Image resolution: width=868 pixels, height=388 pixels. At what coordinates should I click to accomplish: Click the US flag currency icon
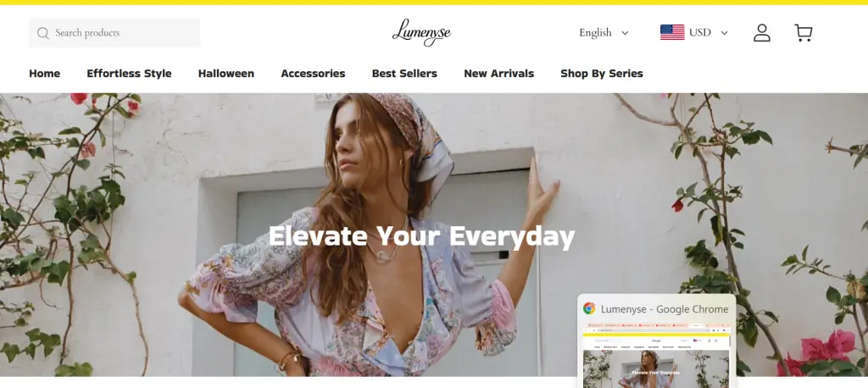pos(672,32)
